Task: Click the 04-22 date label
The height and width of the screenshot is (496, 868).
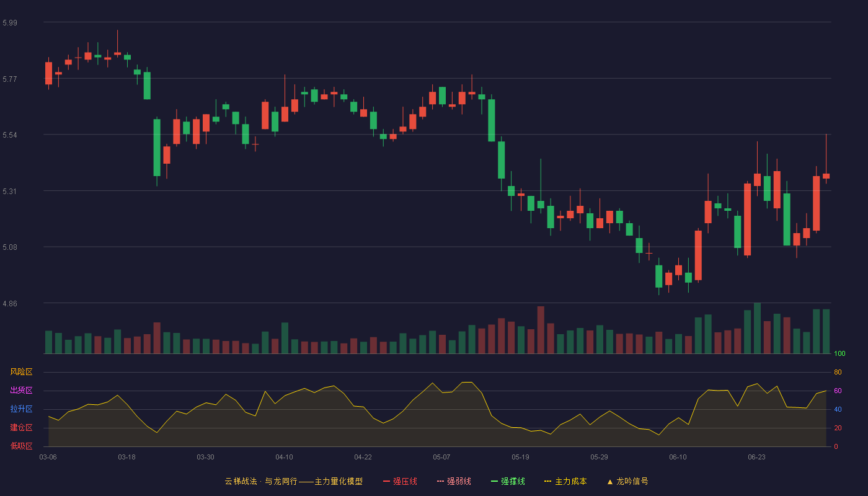Action: pyautogui.click(x=363, y=457)
